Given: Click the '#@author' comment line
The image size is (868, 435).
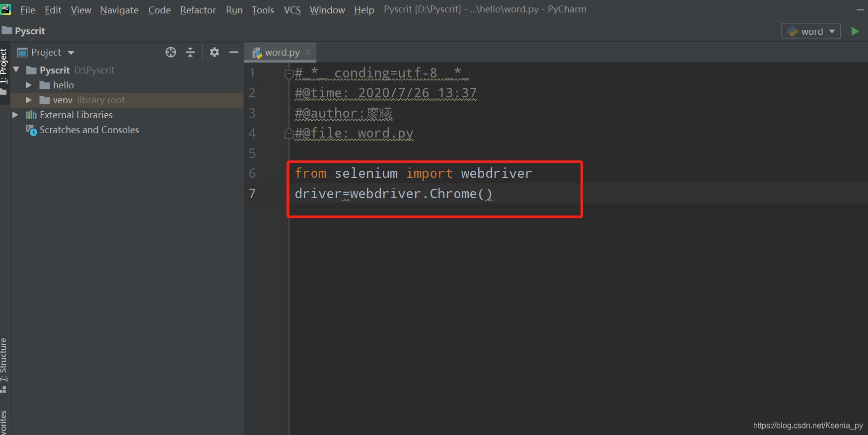Looking at the screenshot, I should point(344,113).
